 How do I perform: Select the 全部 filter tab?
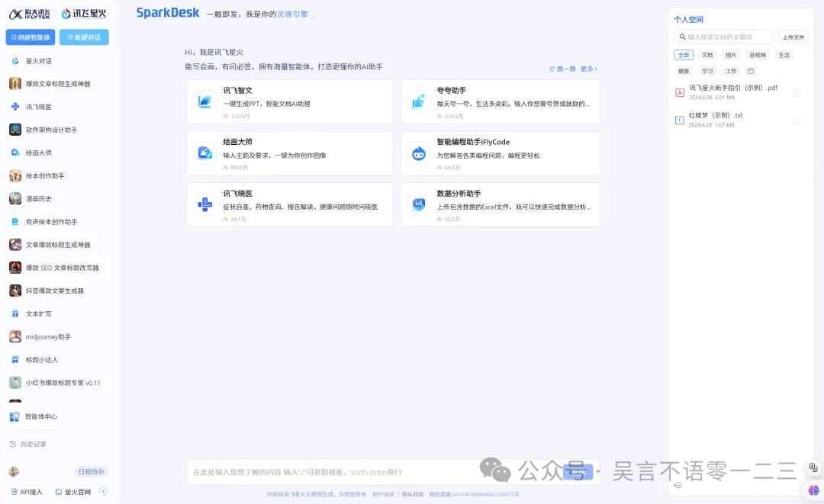point(684,55)
